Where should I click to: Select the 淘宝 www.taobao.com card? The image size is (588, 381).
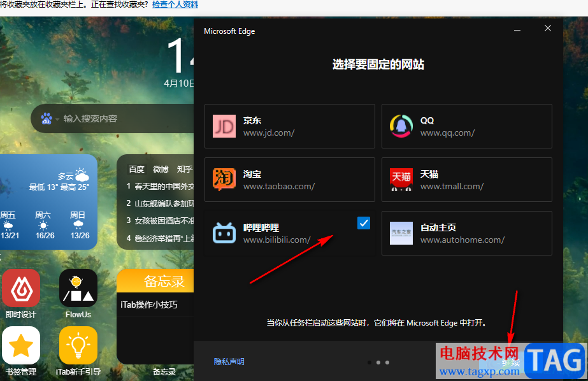pos(289,180)
